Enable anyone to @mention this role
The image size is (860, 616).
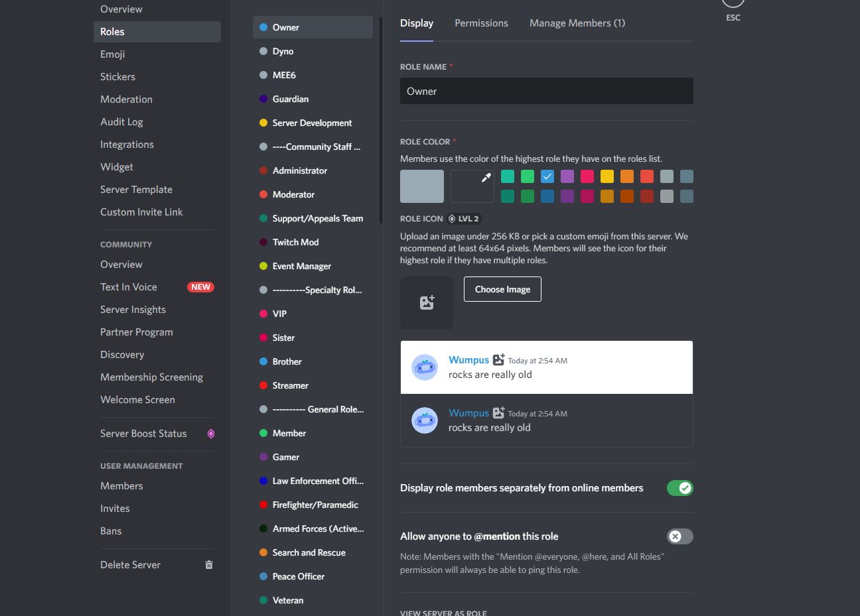coord(680,536)
